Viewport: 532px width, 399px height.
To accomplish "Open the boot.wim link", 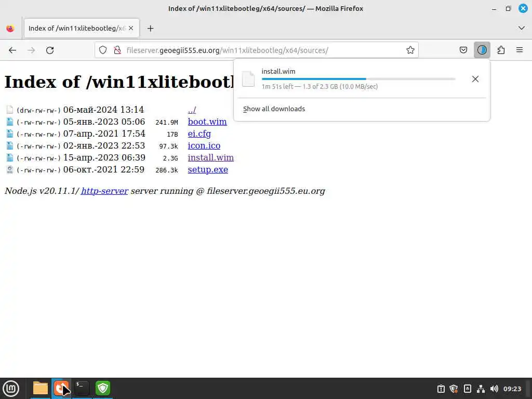I will pyautogui.click(x=207, y=122).
